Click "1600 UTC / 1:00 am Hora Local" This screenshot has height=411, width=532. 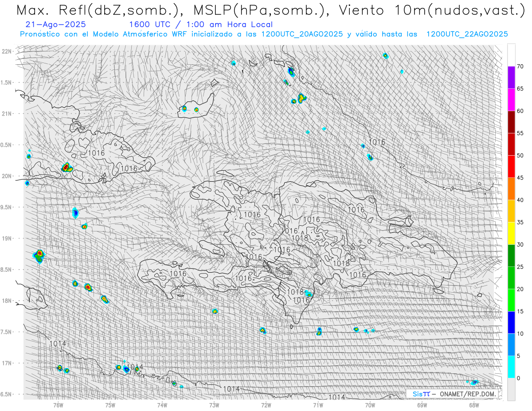(x=201, y=25)
